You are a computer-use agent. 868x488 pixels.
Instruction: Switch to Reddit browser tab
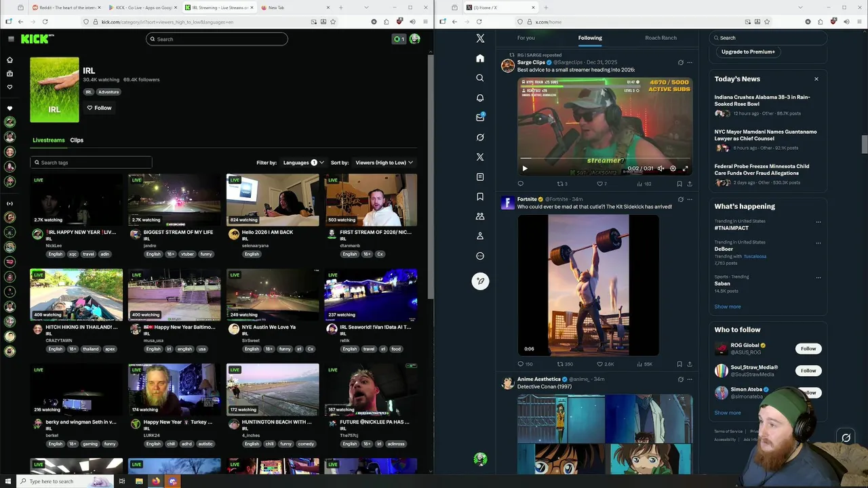click(x=65, y=7)
